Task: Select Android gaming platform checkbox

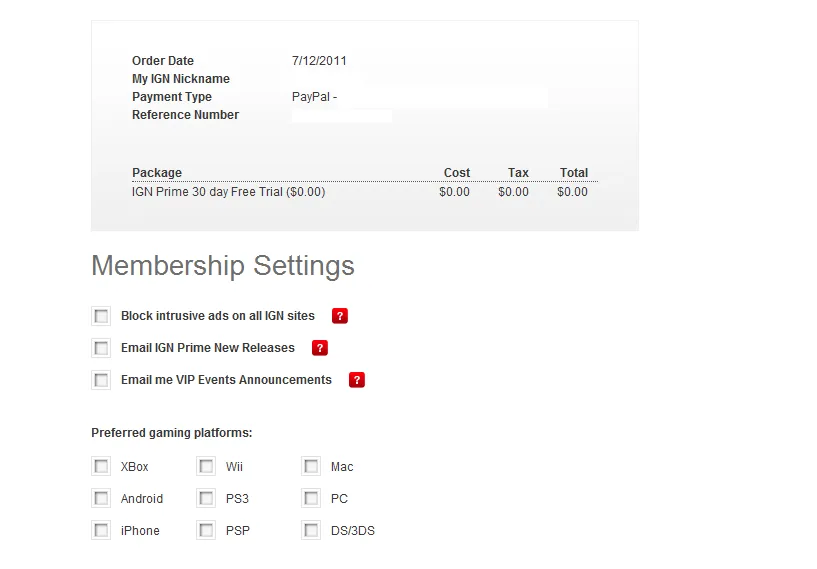Action: click(101, 498)
